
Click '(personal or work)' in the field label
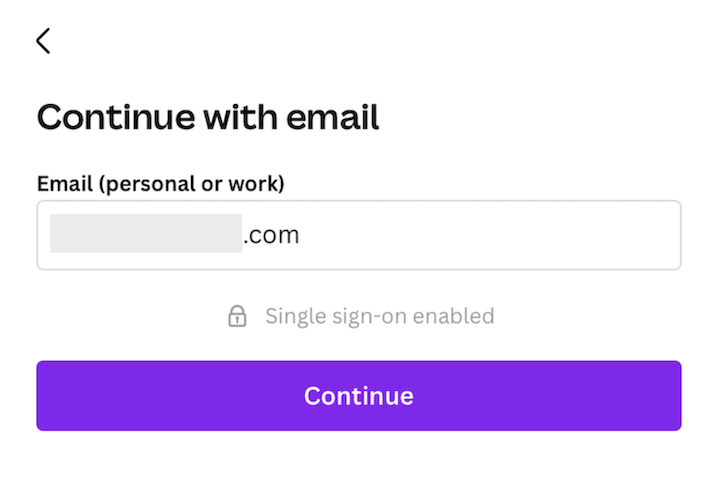pyautogui.click(x=191, y=184)
